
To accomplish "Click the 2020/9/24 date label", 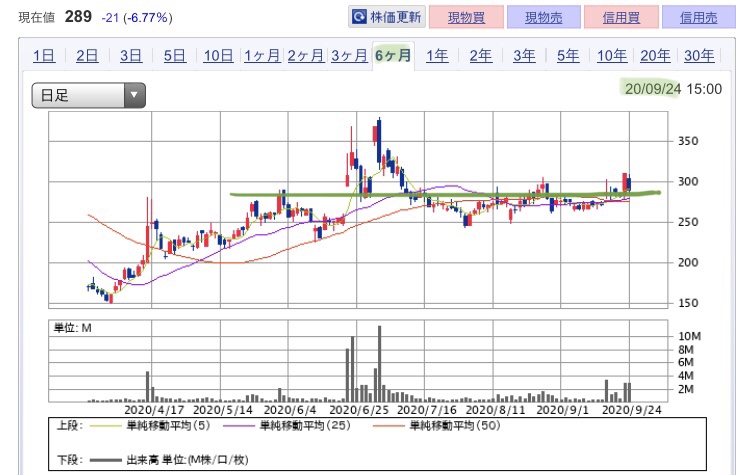I will tap(631, 410).
